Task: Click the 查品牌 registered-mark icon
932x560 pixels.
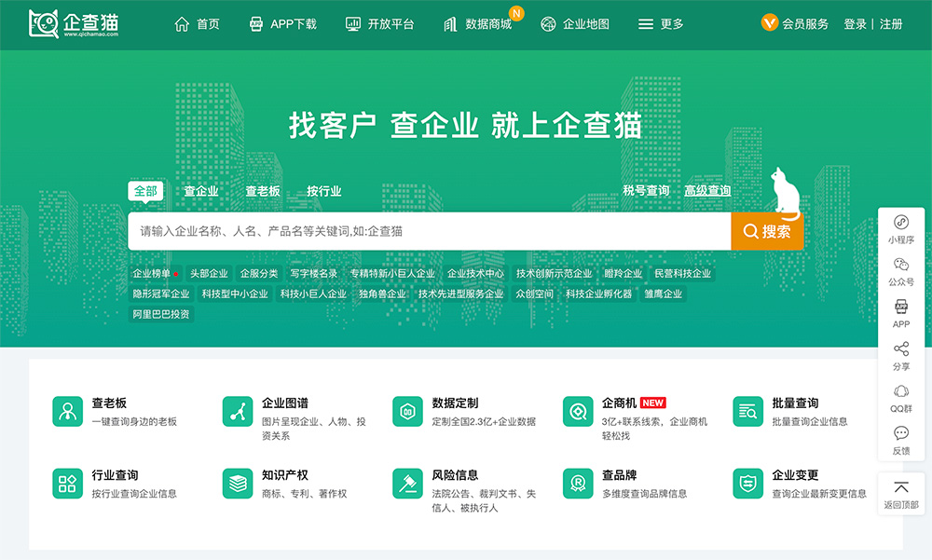Action: coord(578,484)
